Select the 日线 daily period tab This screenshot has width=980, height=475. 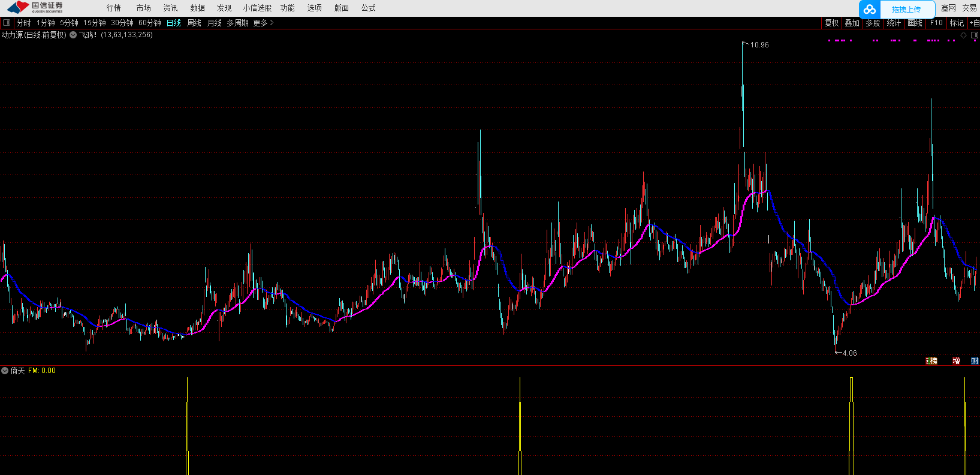[x=174, y=23]
